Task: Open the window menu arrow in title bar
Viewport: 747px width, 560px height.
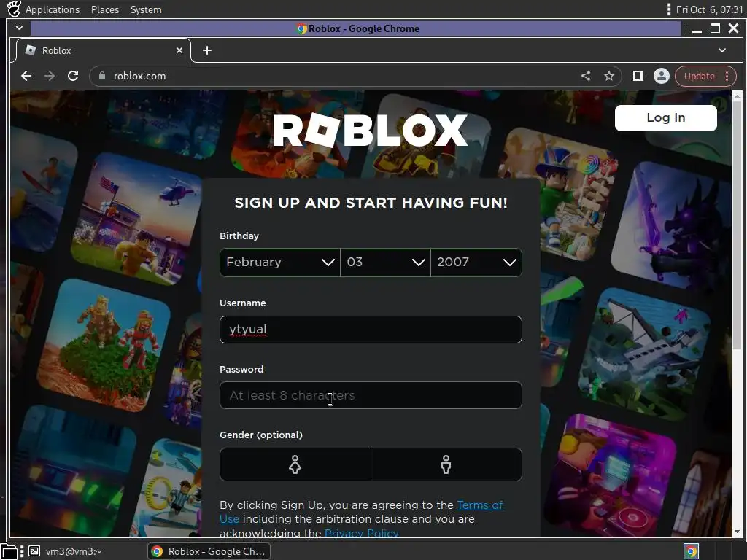Action: pyautogui.click(x=19, y=28)
